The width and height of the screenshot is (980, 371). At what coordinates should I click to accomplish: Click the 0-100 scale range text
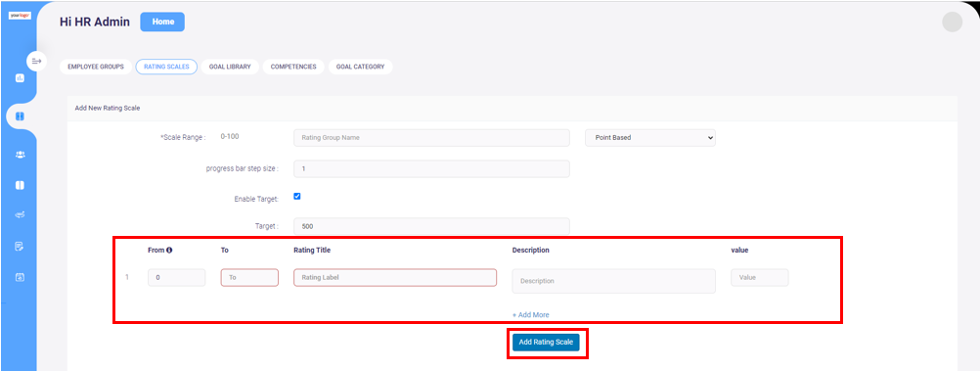pyautogui.click(x=230, y=136)
